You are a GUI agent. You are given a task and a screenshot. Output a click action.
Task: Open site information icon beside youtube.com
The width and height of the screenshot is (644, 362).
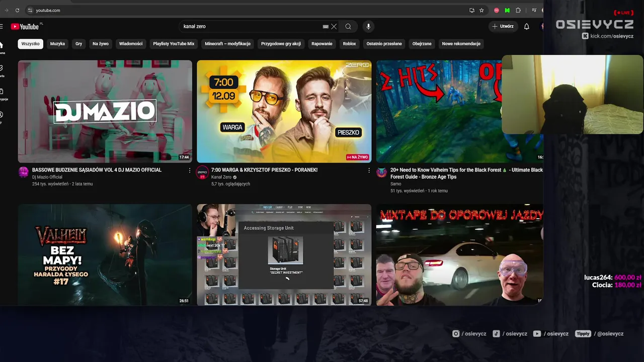30,10
